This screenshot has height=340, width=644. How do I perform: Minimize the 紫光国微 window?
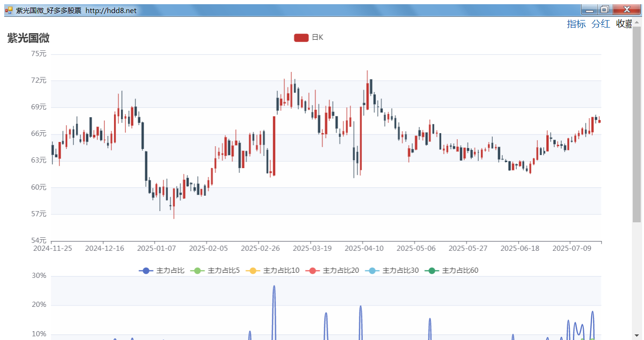click(x=588, y=9)
